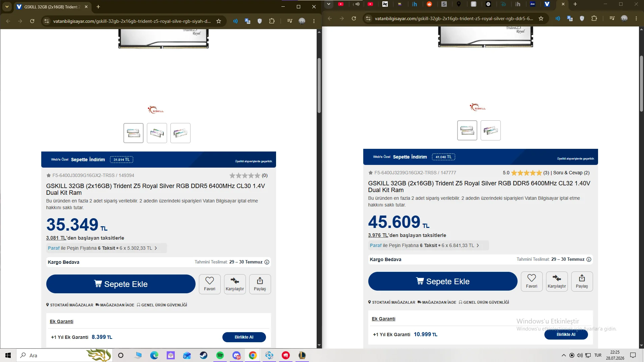Add CL30 RAM to favorites
Viewport: 644px width, 362px height.
coord(210,284)
